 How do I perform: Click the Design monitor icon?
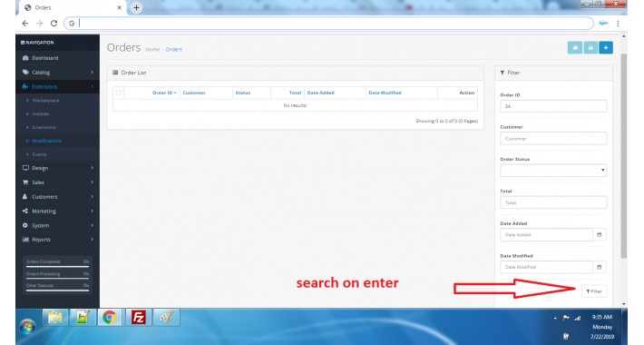click(25, 168)
